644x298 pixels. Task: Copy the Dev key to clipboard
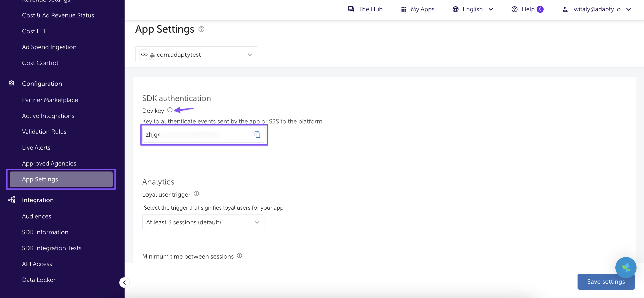coord(257,135)
